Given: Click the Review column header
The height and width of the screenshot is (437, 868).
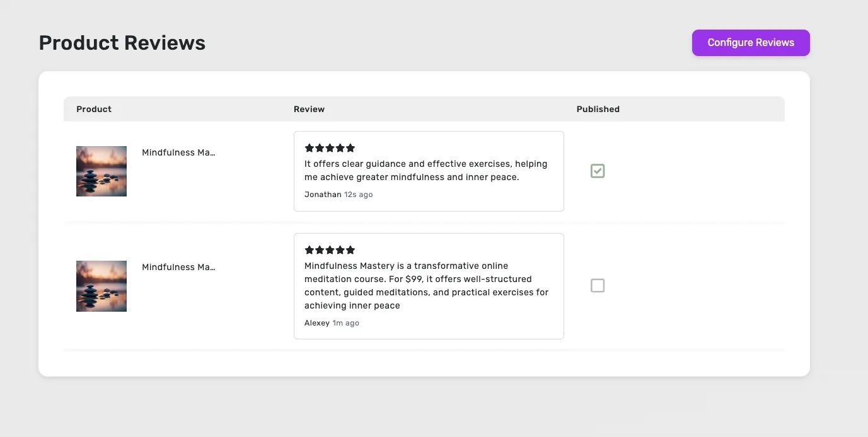Looking at the screenshot, I should pos(309,109).
